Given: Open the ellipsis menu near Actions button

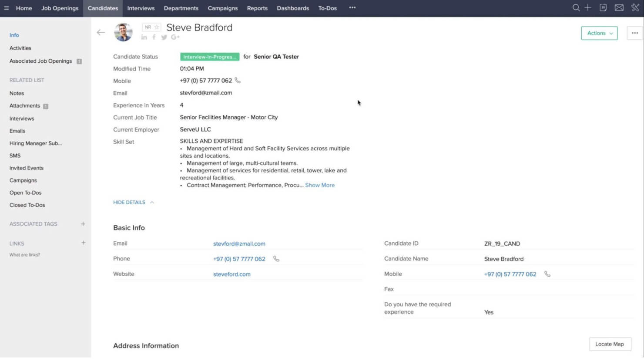Looking at the screenshot, I should 635,33.
